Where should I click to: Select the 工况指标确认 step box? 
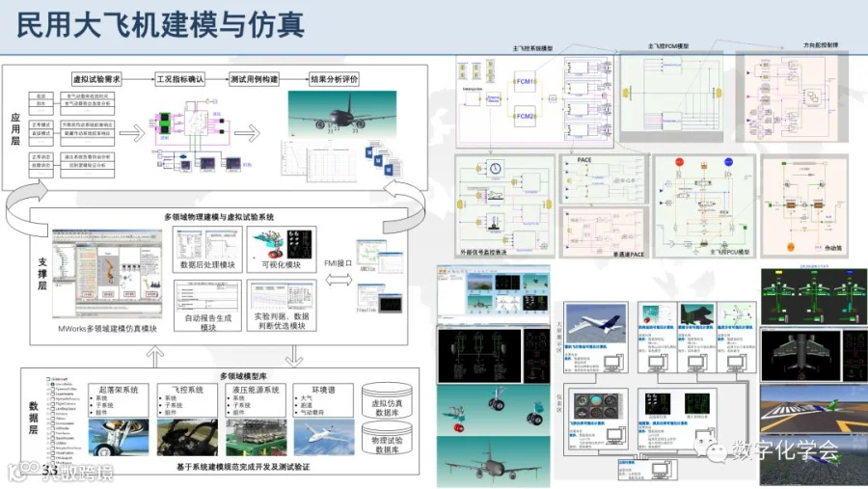tap(180, 79)
